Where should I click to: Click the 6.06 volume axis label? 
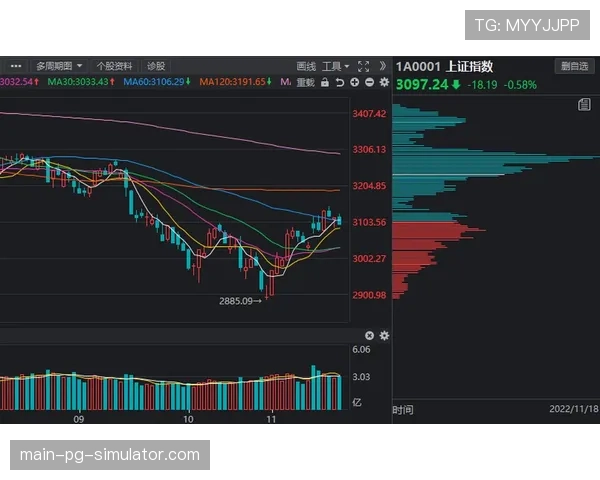pyautogui.click(x=361, y=349)
